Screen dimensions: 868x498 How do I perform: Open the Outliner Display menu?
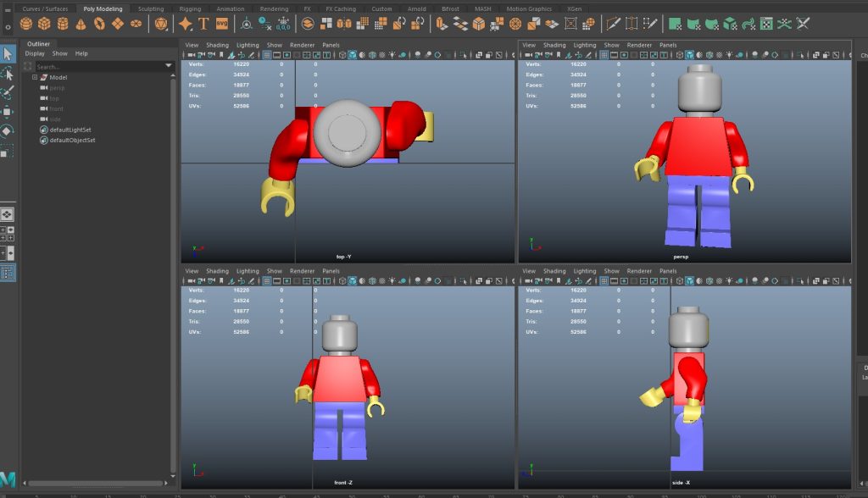click(34, 53)
